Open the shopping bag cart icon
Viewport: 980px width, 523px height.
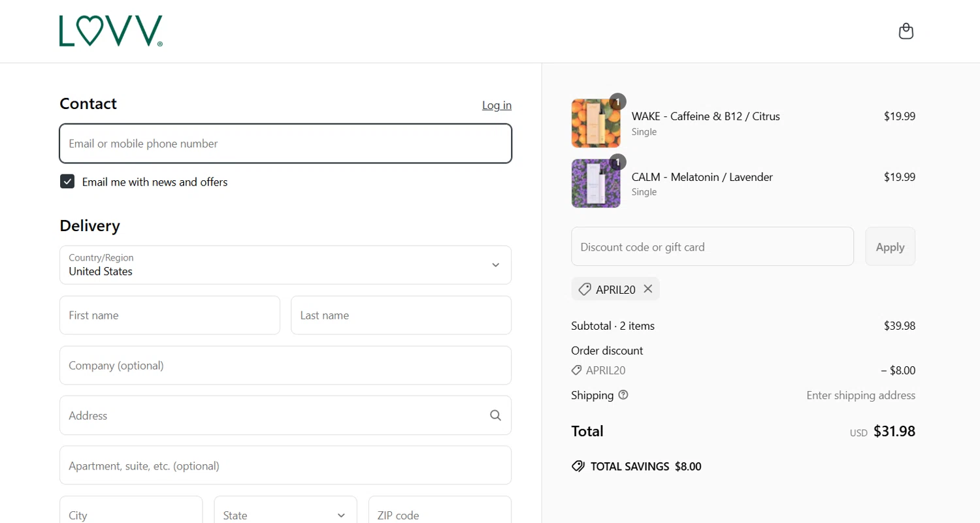tap(906, 31)
